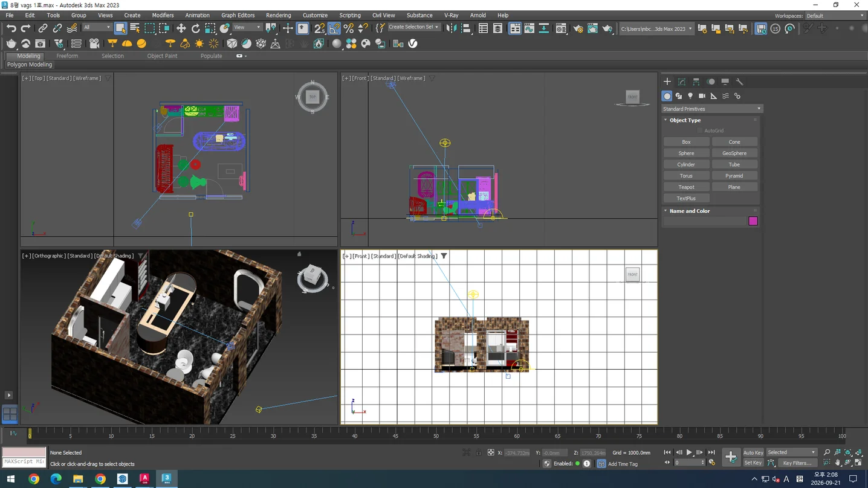Switch to Hierarchy panel icon
This screenshot has height=488, width=868.
pos(696,82)
